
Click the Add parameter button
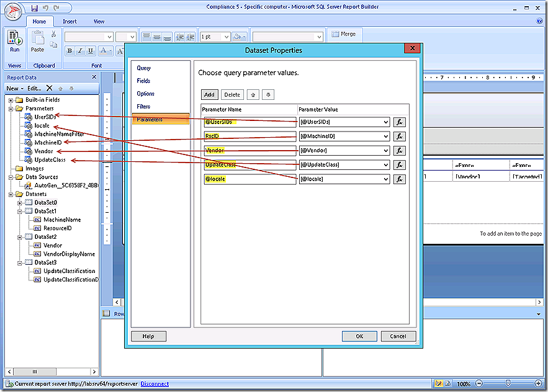coord(209,95)
